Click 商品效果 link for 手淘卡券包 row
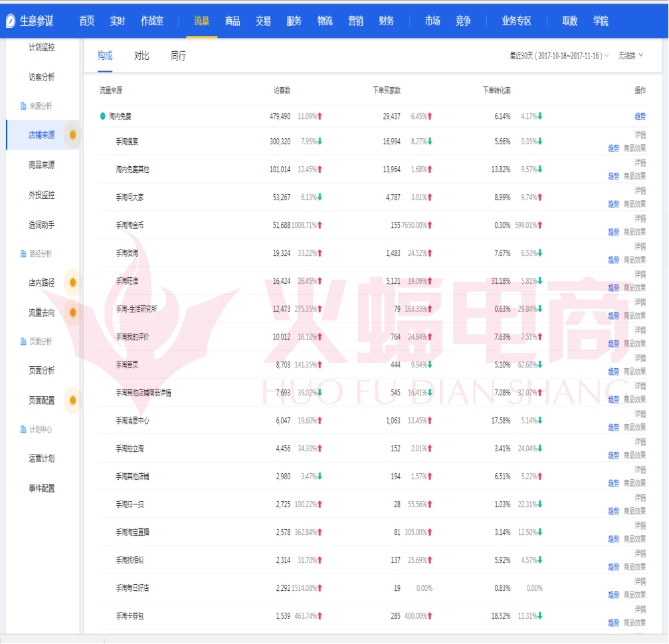This screenshot has width=669, height=644. click(635, 623)
